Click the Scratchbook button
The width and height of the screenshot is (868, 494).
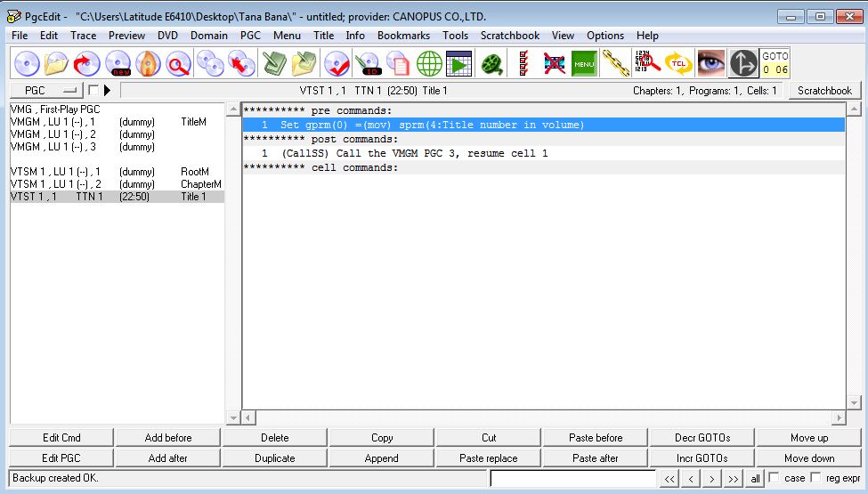[824, 91]
